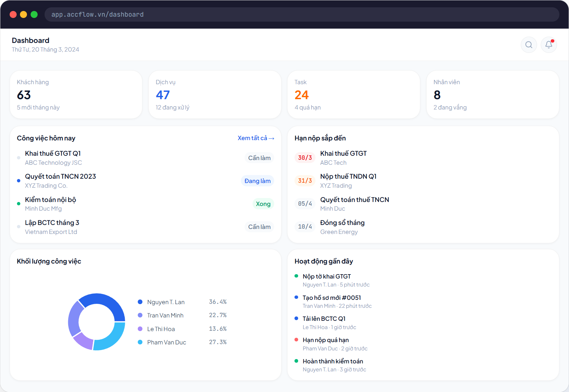Click the date 'Thứ Tư, 20 Tháng 3, 2024'
Viewport: 569px width, 392px height.
(46, 50)
